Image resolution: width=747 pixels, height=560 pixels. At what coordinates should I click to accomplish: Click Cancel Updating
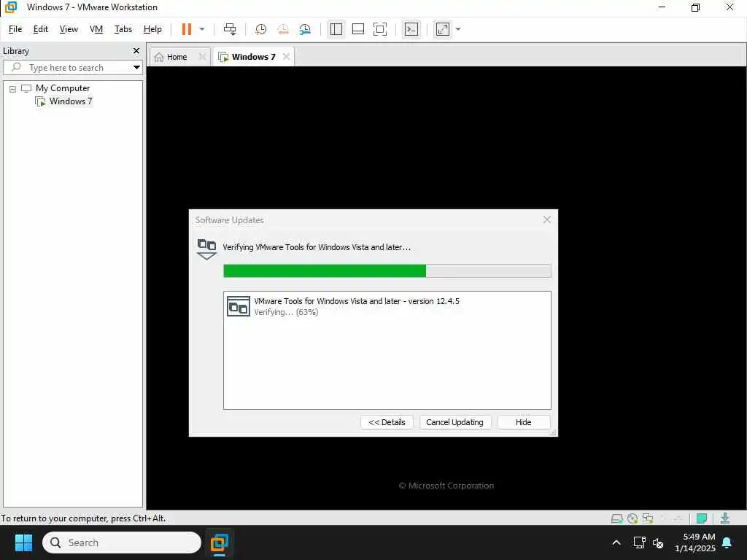pyautogui.click(x=454, y=422)
